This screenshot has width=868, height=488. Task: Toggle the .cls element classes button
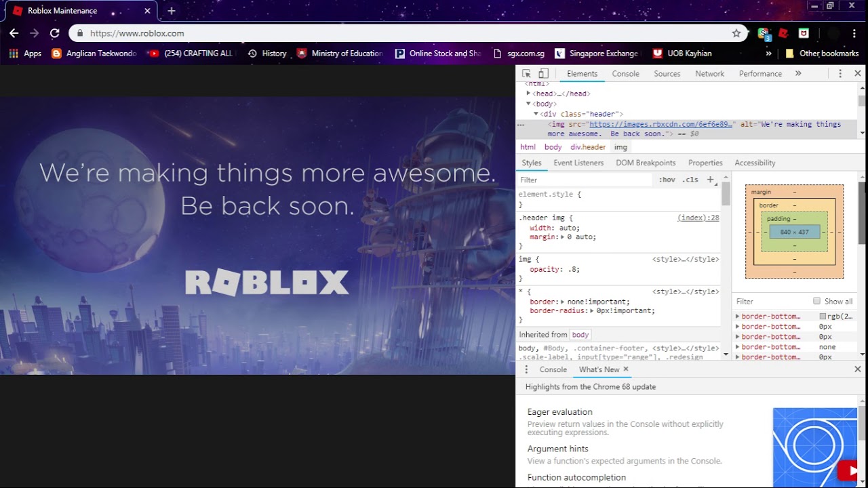point(690,180)
